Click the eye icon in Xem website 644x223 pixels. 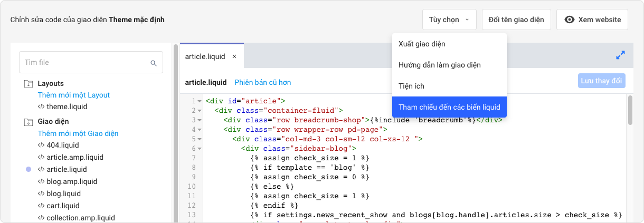pyautogui.click(x=569, y=20)
